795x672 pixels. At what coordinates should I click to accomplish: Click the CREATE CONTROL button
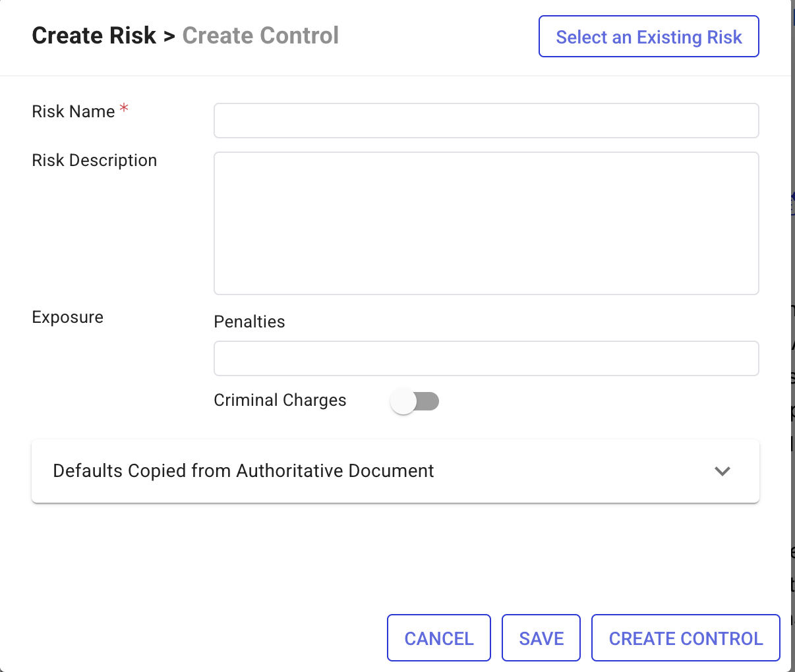click(686, 638)
